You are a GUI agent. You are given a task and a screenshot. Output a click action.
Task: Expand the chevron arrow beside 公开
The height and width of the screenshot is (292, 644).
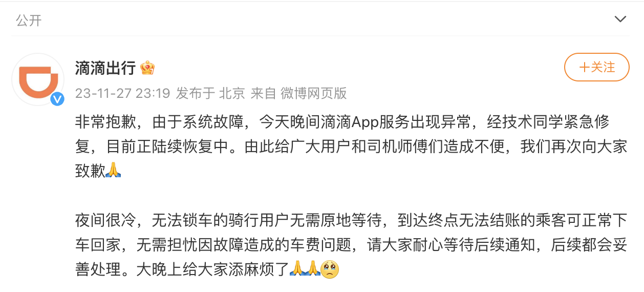click(x=620, y=19)
